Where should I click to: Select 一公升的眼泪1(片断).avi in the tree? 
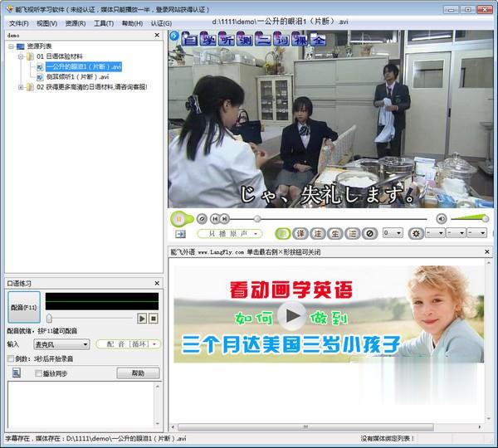84,66
